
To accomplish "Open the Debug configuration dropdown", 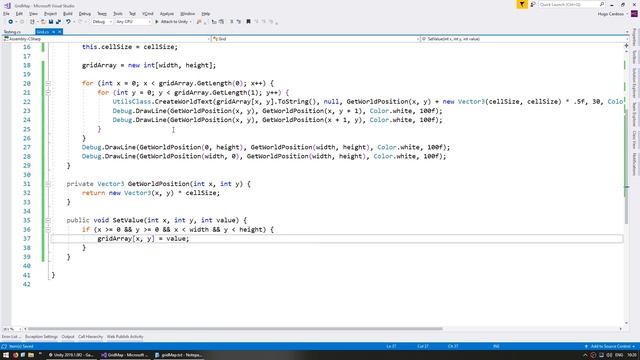I will [x=102, y=22].
